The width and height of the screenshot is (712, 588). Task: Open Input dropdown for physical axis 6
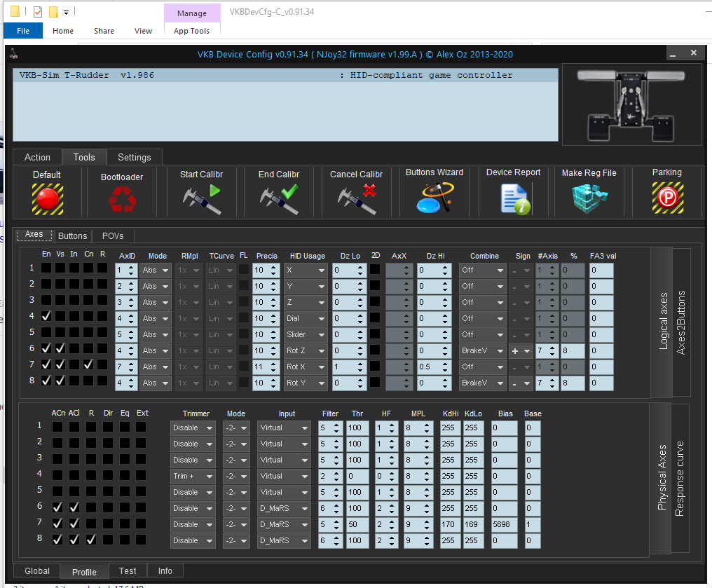coord(284,509)
